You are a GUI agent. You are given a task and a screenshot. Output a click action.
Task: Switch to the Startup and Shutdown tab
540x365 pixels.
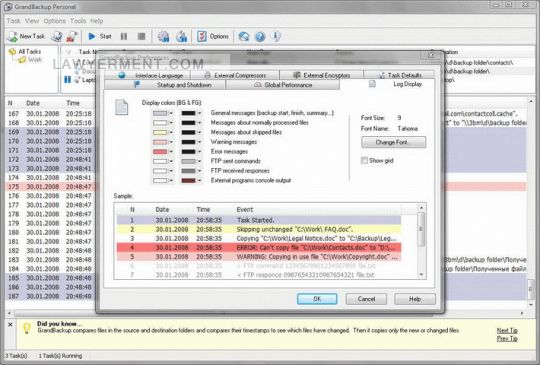point(165,85)
